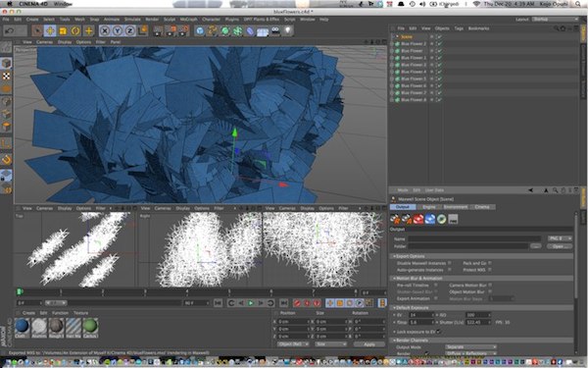Click the green circular Maxwell icon
Viewport: 588px width, 368px height.
pyautogui.click(x=441, y=219)
